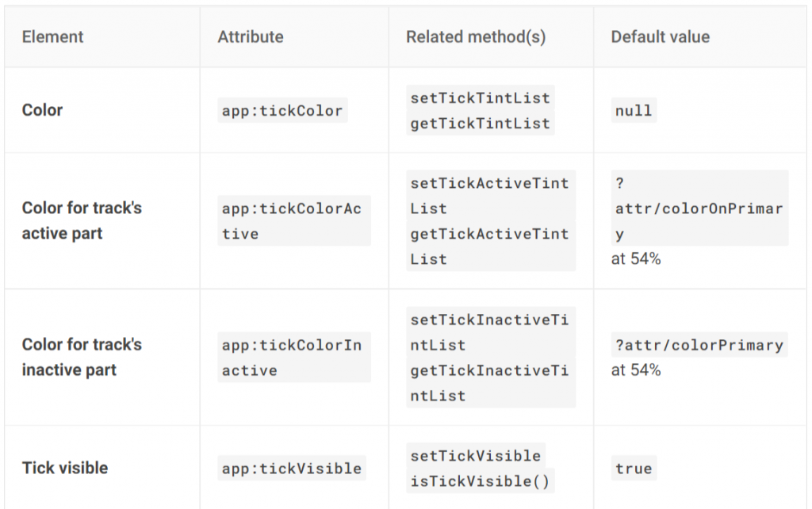Click the isTickVisible() method name
The height and width of the screenshot is (509, 812).
point(479,480)
